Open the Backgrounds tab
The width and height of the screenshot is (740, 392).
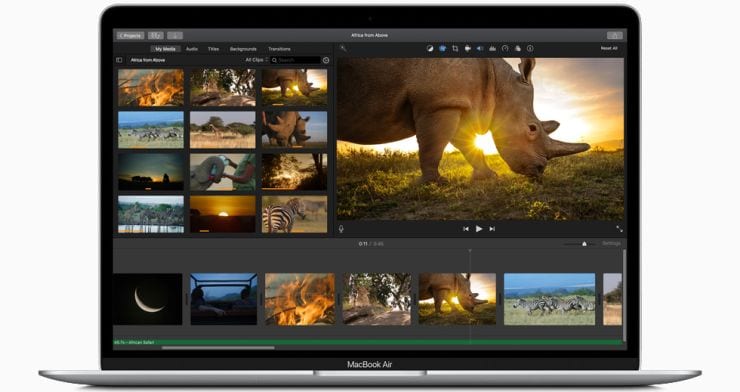[x=243, y=49]
